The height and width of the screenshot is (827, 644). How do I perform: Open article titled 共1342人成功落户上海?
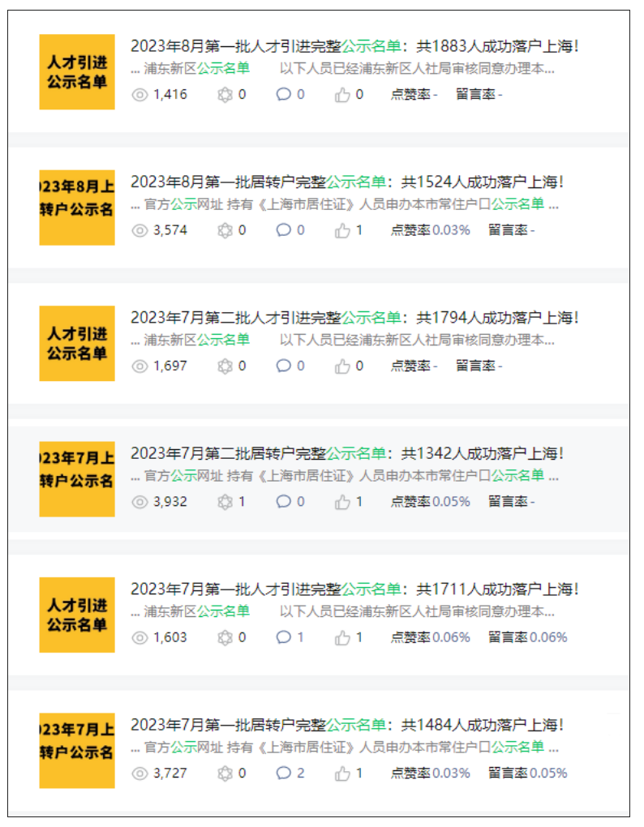coord(347,453)
